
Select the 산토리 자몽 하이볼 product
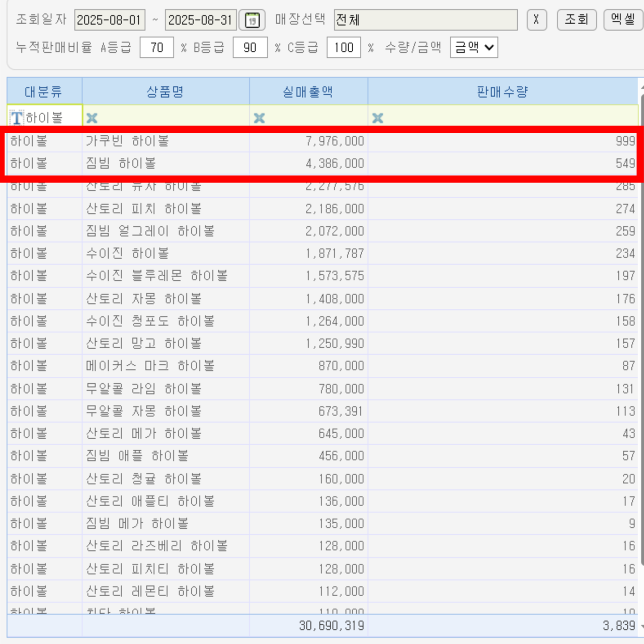tap(143, 299)
